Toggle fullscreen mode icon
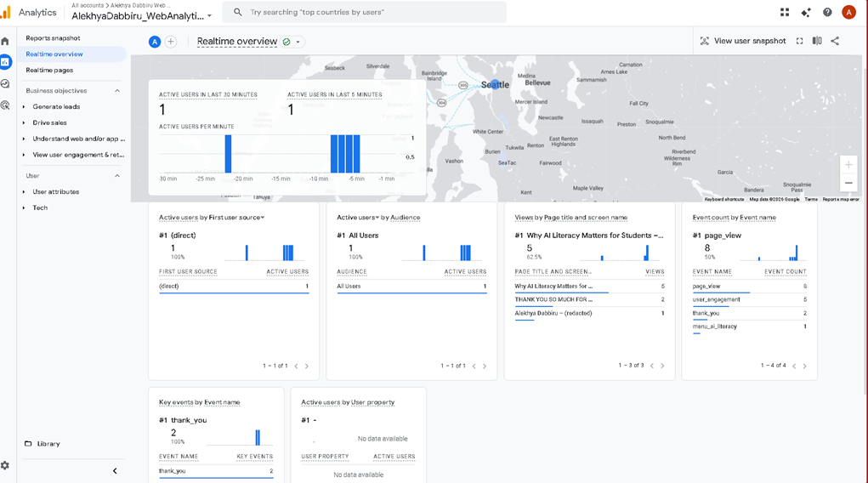Image resolution: width=868 pixels, height=483 pixels. tap(799, 41)
